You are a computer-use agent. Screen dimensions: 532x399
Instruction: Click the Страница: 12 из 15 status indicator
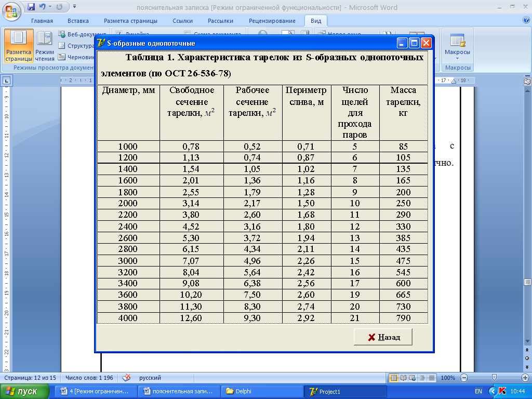point(30,378)
